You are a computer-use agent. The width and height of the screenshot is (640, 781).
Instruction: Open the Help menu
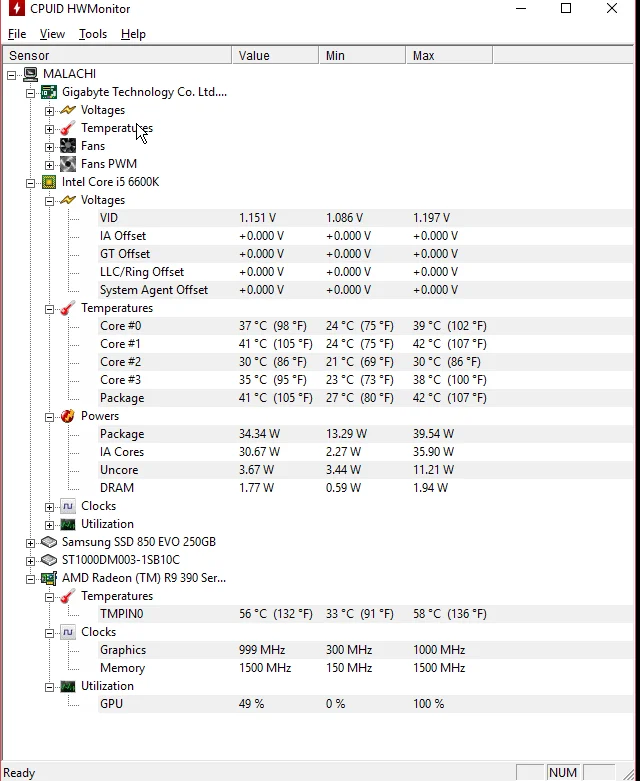point(133,34)
